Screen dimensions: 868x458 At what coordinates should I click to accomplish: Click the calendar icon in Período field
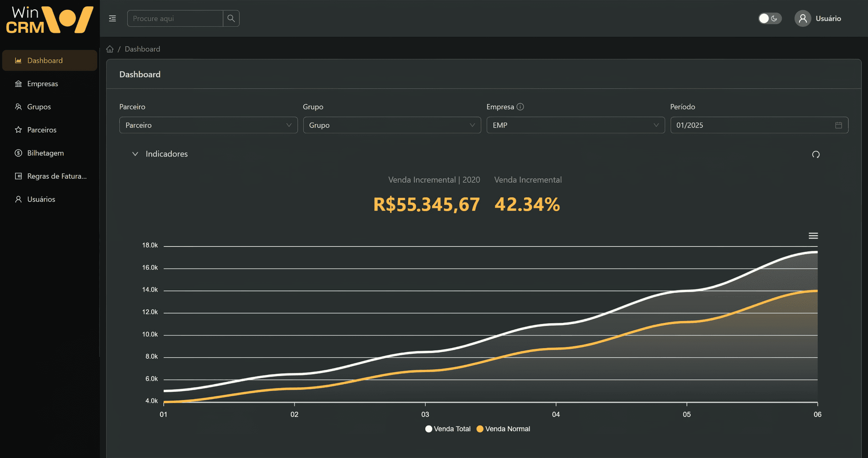[x=838, y=125]
